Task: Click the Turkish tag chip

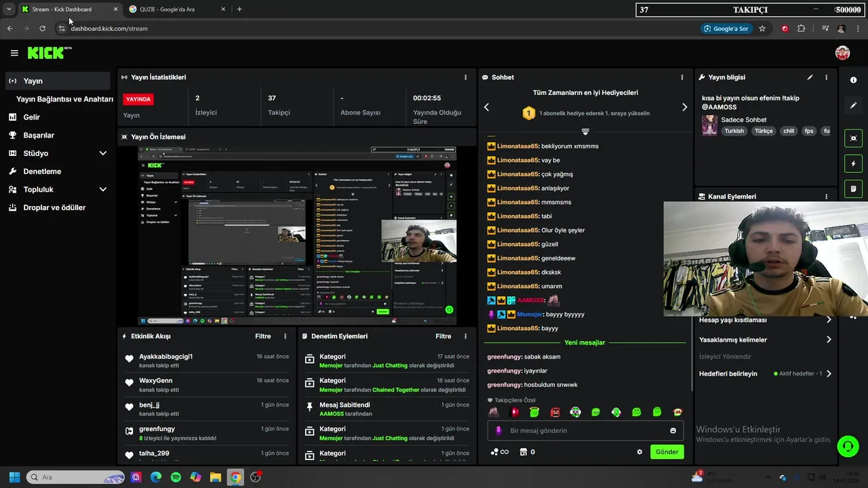Action: tap(734, 131)
